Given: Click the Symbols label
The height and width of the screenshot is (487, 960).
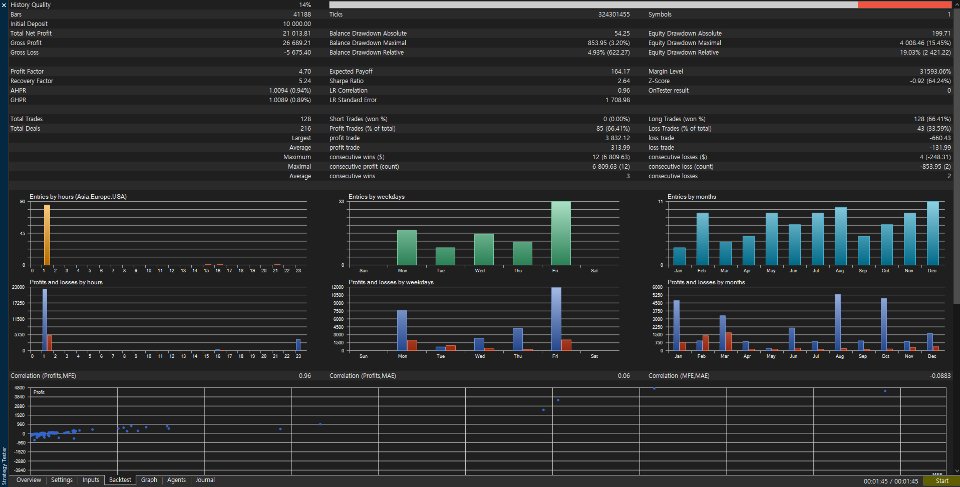Looking at the screenshot, I should pyautogui.click(x=660, y=14).
